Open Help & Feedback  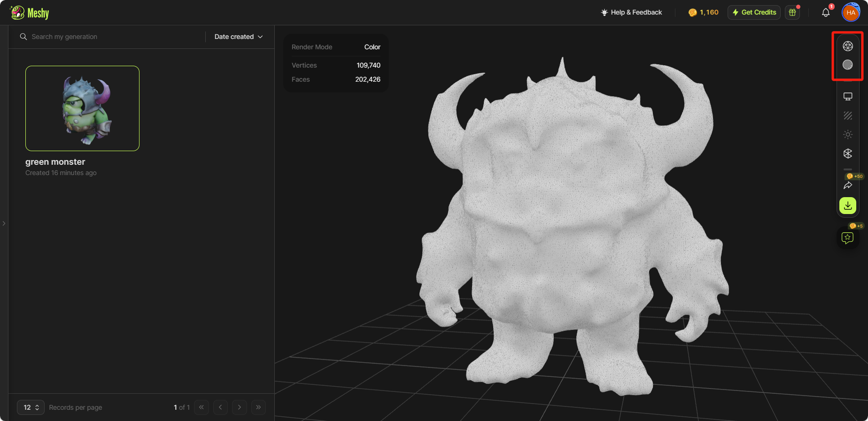pos(631,12)
